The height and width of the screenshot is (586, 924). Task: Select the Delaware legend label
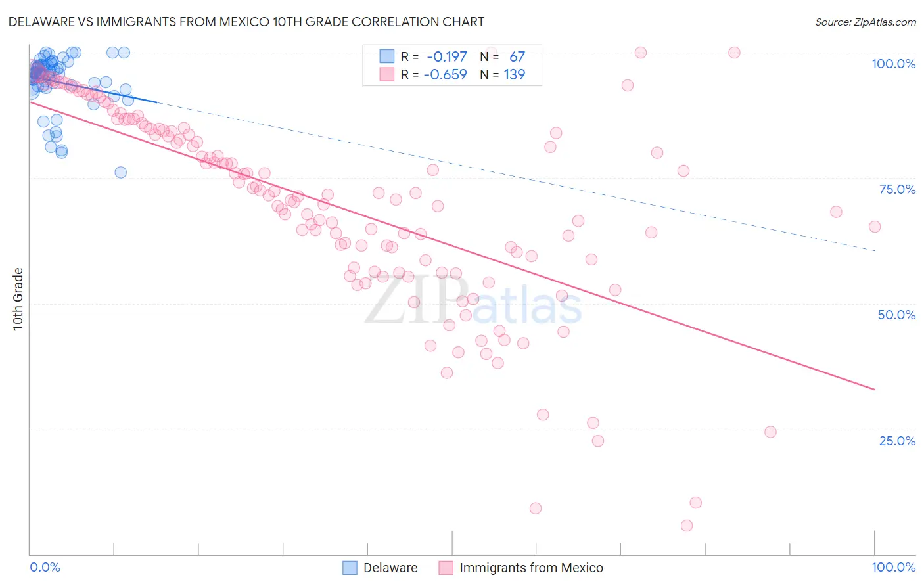[x=390, y=568]
